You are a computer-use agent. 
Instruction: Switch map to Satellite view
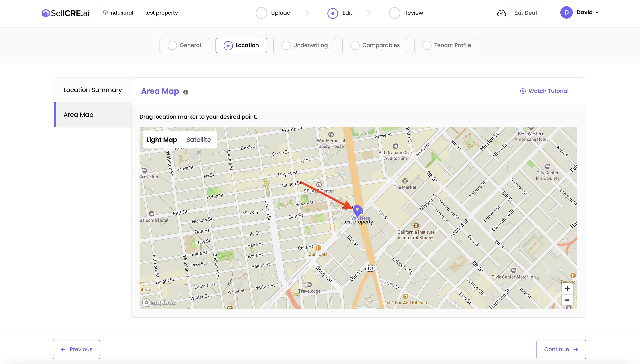pyautogui.click(x=198, y=140)
